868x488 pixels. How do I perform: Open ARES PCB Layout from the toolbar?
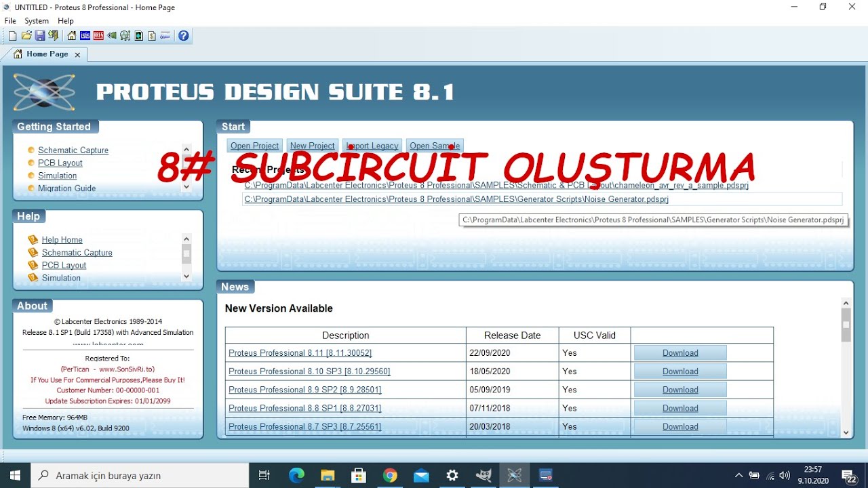(x=98, y=36)
